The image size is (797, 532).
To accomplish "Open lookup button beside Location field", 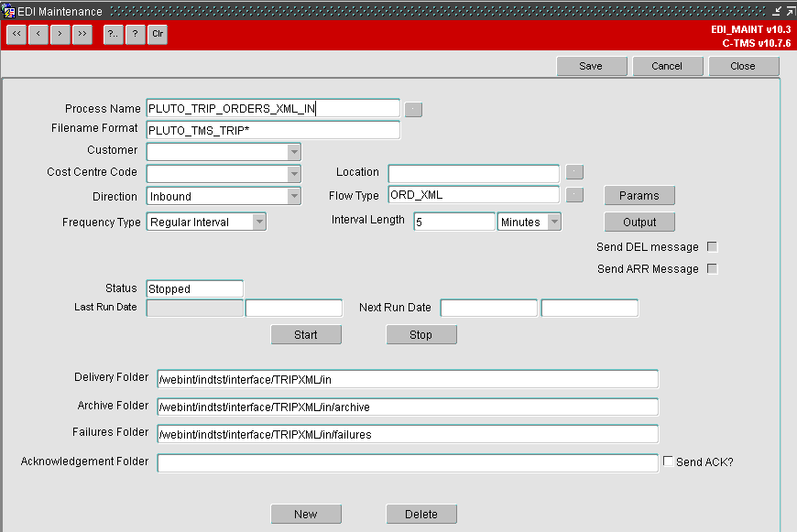I will [x=574, y=172].
